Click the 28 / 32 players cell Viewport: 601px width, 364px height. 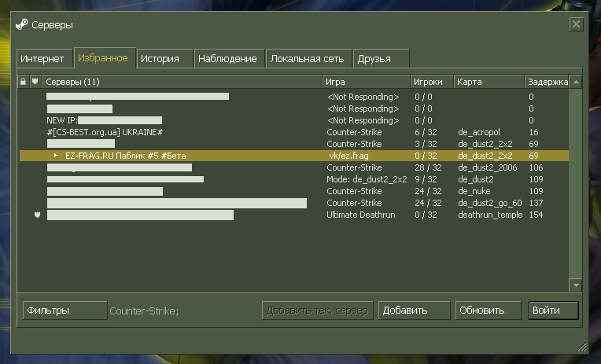pyautogui.click(x=428, y=167)
